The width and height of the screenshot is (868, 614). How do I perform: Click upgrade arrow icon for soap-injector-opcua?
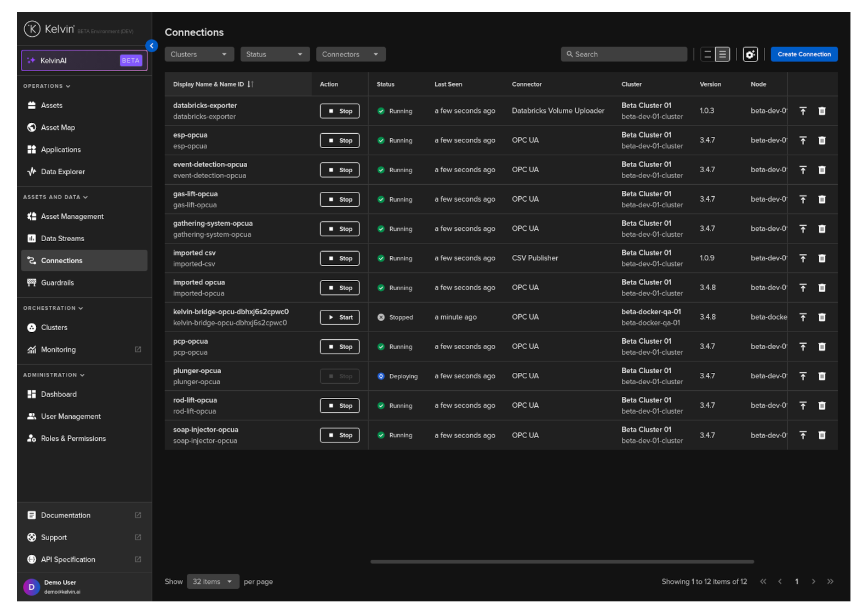click(803, 435)
